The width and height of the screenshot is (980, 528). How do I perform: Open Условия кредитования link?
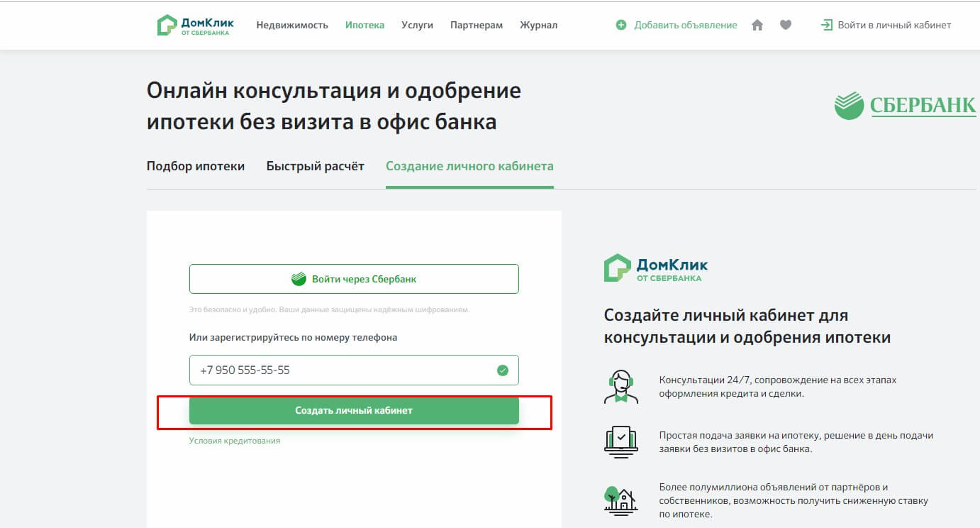pos(235,441)
